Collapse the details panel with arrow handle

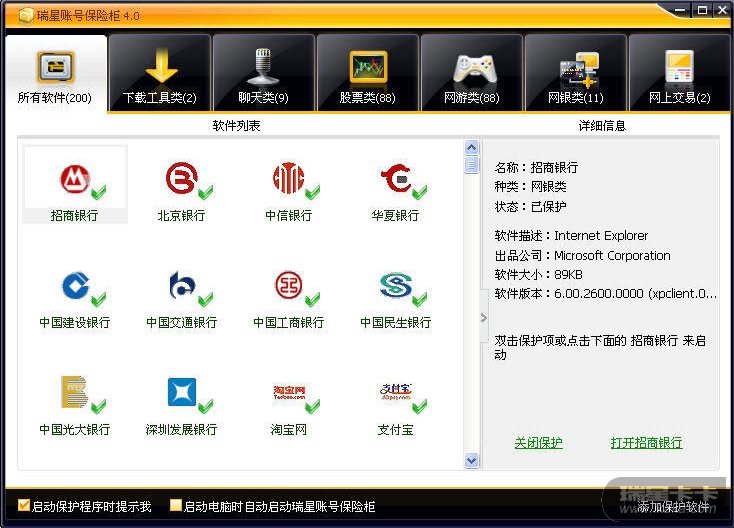tap(484, 318)
